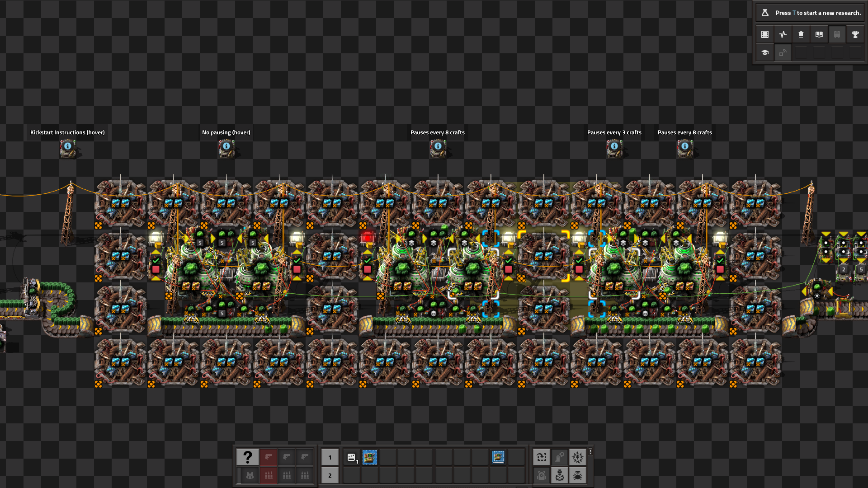Click 'Kickstart Instructions (hover)' label

(67, 132)
